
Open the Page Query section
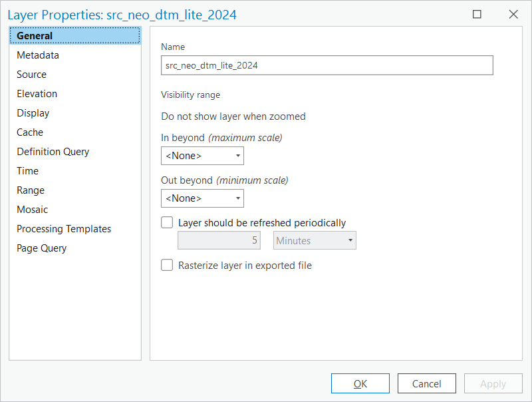pyautogui.click(x=41, y=248)
